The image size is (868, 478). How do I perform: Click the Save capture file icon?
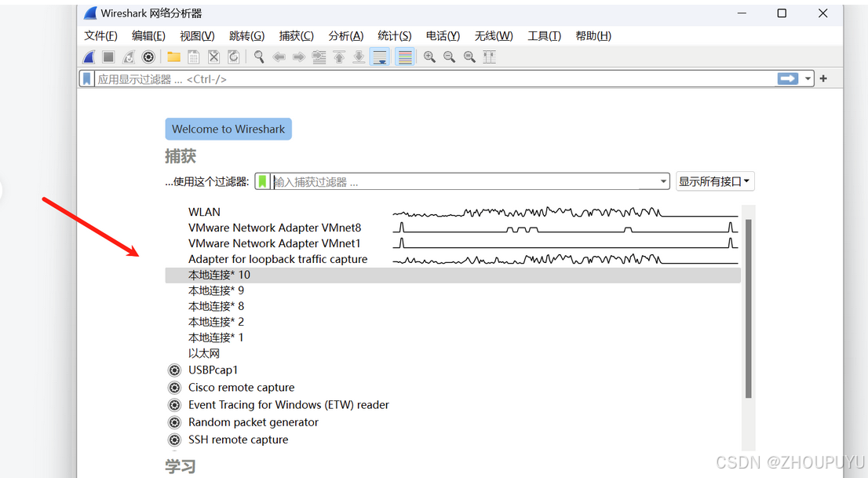tap(194, 57)
